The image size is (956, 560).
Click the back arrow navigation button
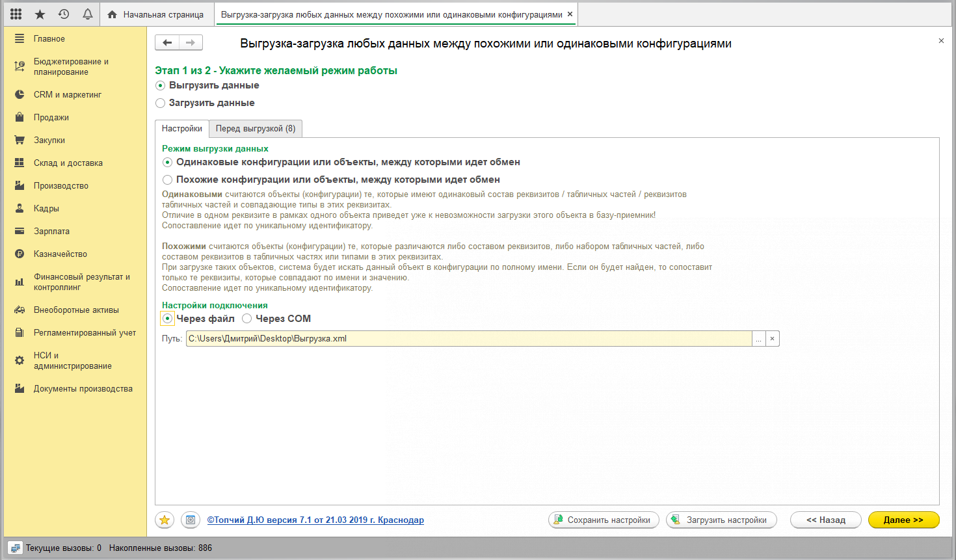(x=167, y=43)
